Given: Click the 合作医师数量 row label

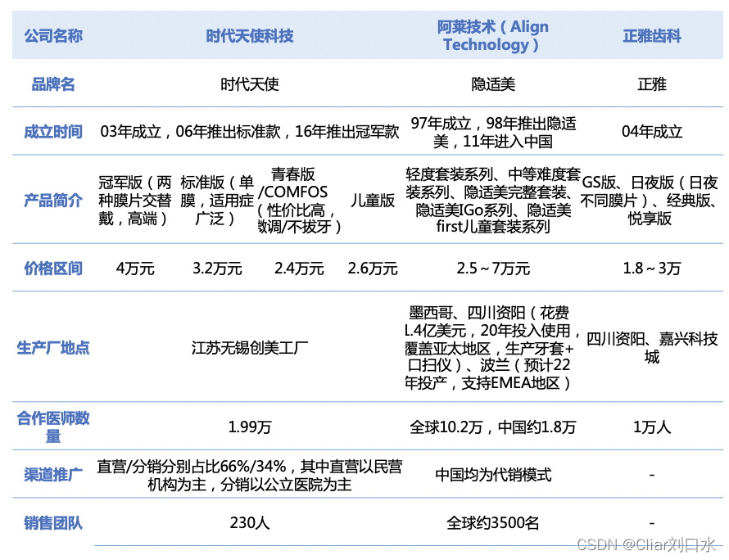Looking at the screenshot, I should pos(53,427).
